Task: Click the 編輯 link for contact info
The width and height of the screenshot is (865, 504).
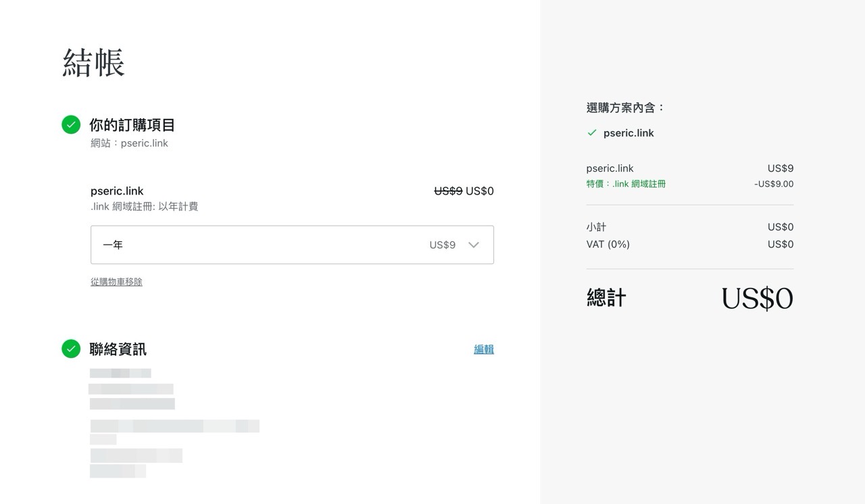Action: pyautogui.click(x=484, y=349)
